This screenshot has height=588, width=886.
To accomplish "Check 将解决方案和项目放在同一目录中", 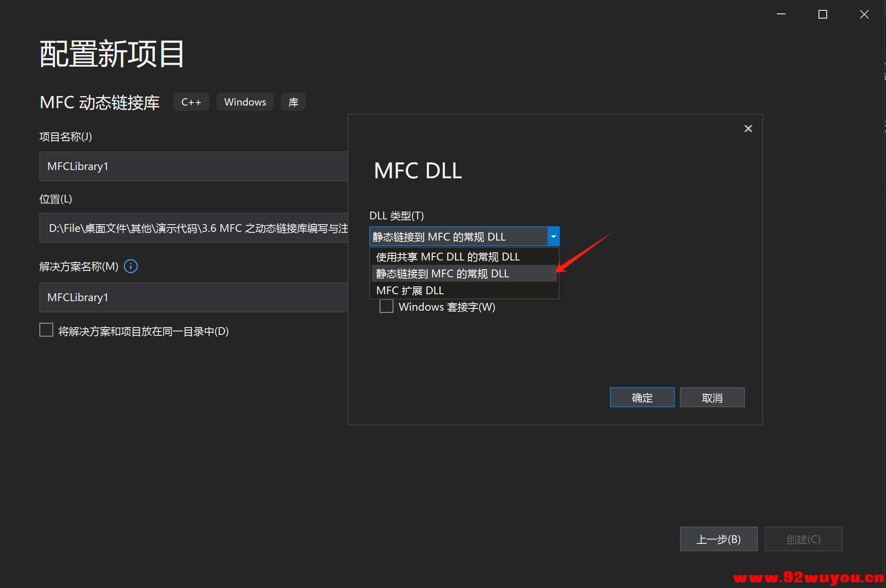I will (46, 330).
